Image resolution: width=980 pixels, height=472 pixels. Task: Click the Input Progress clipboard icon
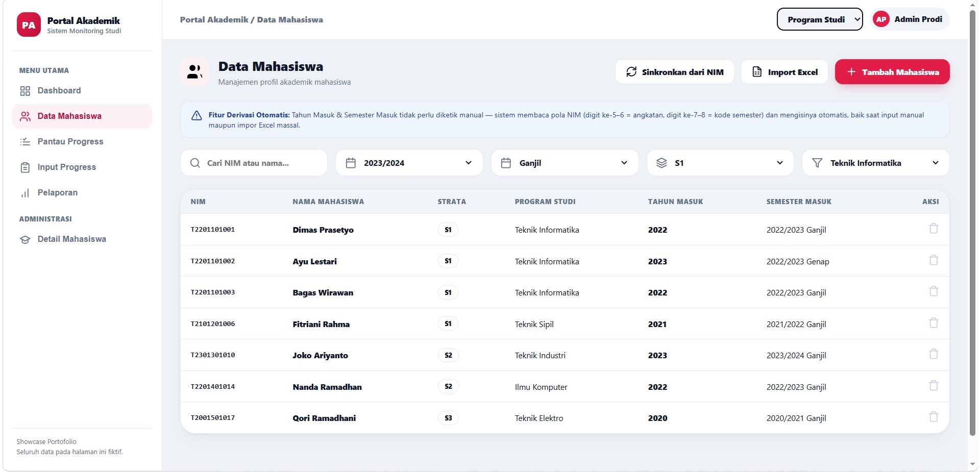[25, 167]
